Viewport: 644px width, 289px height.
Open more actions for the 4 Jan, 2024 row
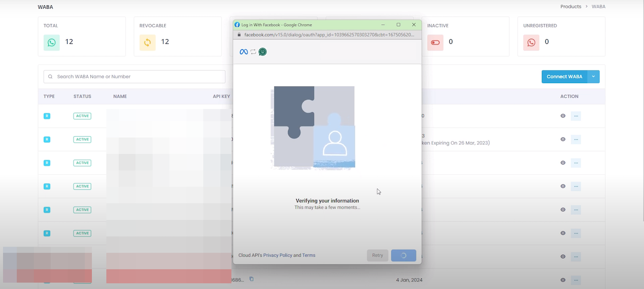pyautogui.click(x=576, y=280)
